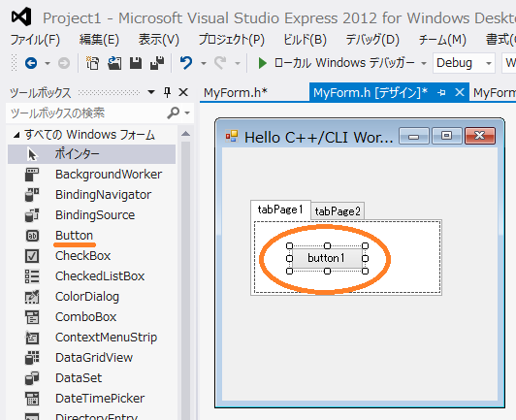Screen dimensions: 516x420
Task: Close the MyForm.h [デザイン] tab
Action: tap(460, 92)
